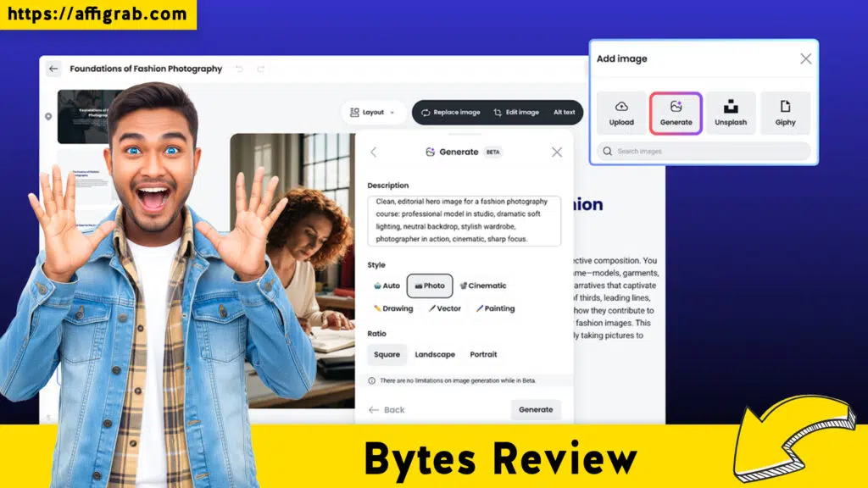Choose the Square ratio
Viewport: 868px width, 488px height.
(387, 355)
